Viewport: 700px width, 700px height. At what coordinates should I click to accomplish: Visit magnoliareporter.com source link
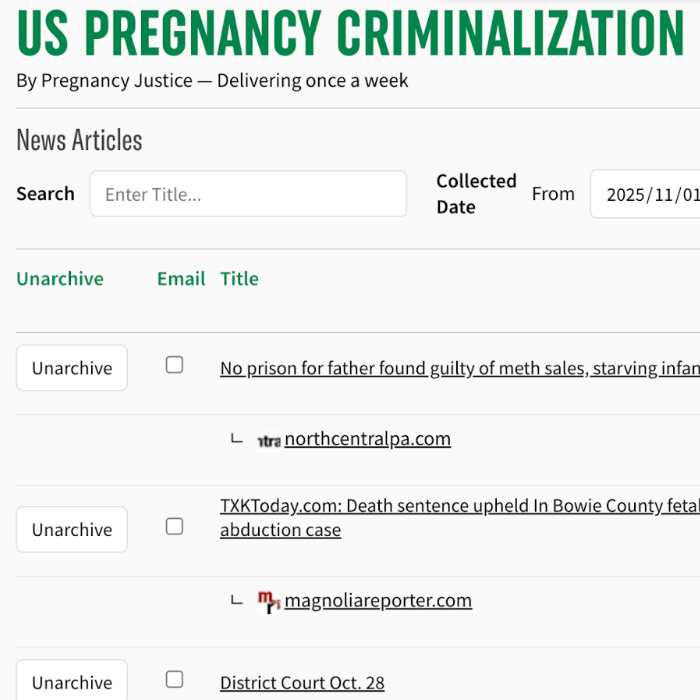coord(378,601)
